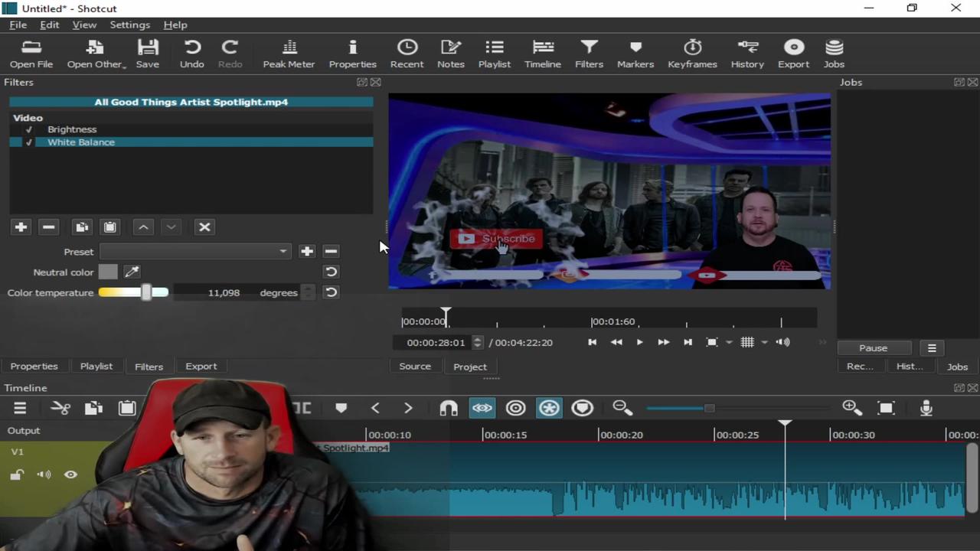Image resolution: width=980 pixels, height=551 pixels.
Task: Open the Keyframes panel
Action: 691,54
